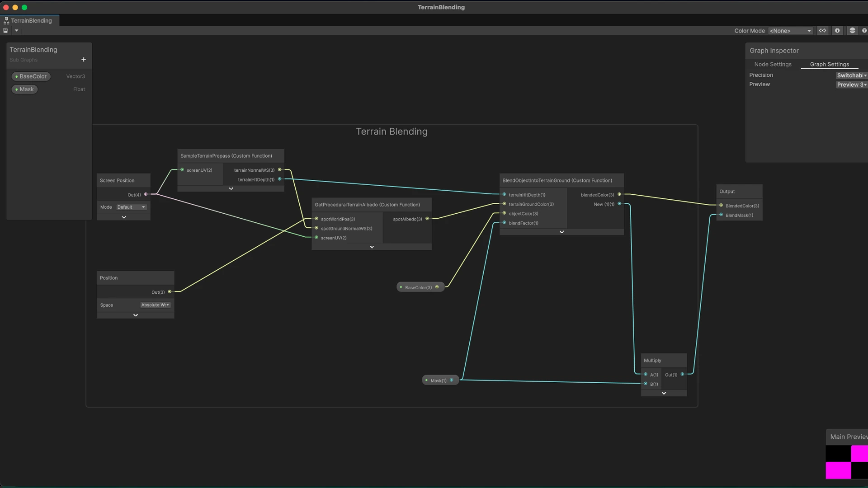Click the Graph Inspector panel title
Viewport: 868px width, 488px height.
774,51
